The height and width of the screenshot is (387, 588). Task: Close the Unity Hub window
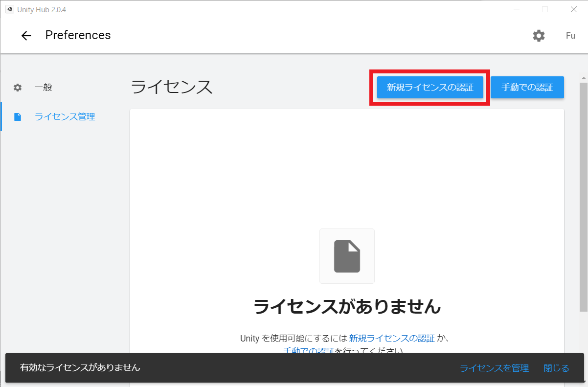pyautogui.click(x=574, y=9)
